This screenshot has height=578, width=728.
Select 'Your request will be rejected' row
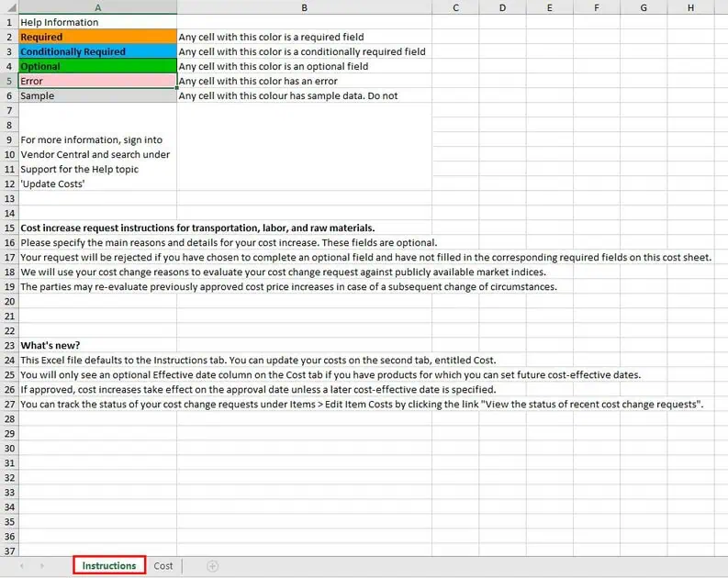pos(366,258)
